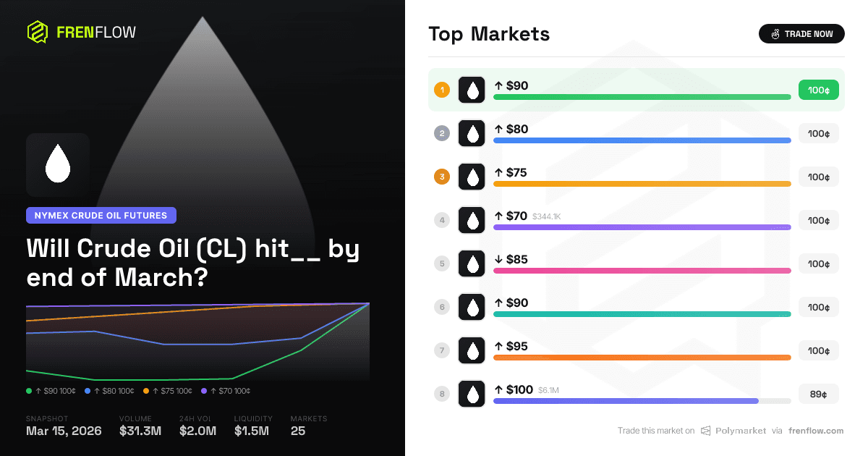Open the frenflow.com link
868x456 pixels.
[x=816, y=431]
